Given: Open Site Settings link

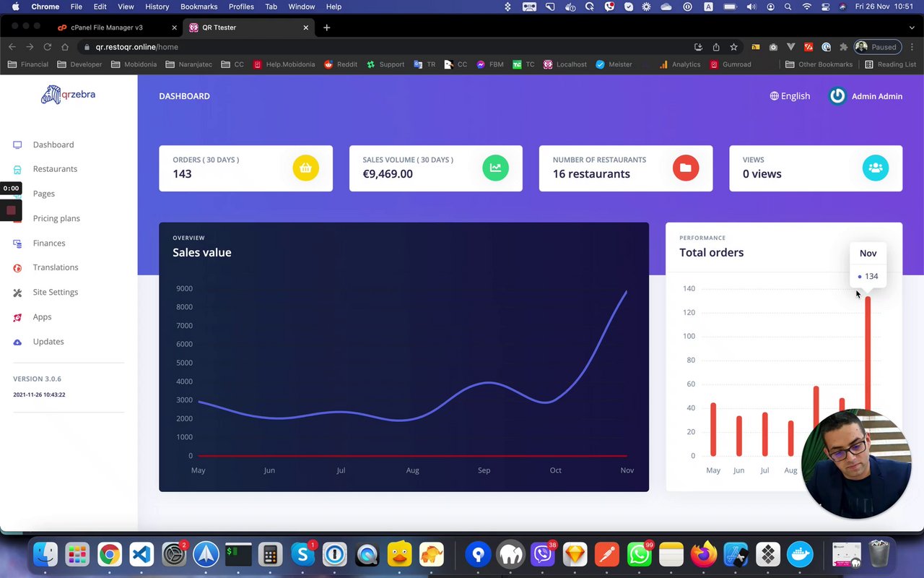Looking at the screenshot, I should [56, 292].
